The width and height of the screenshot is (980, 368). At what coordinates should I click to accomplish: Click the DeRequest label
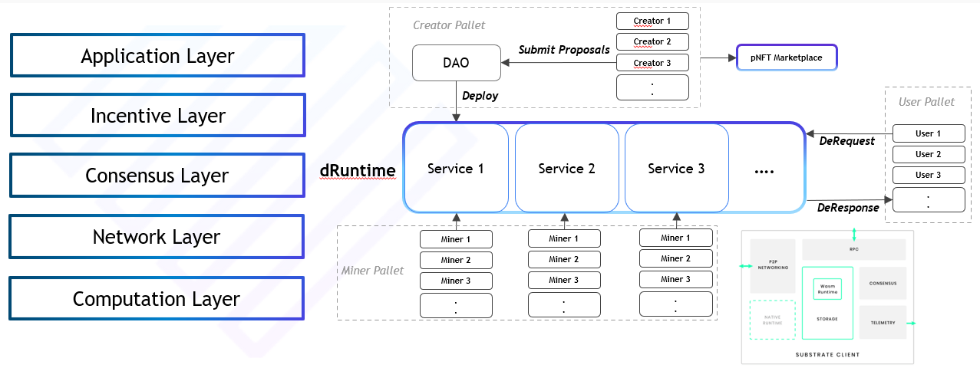coord(847,141)
